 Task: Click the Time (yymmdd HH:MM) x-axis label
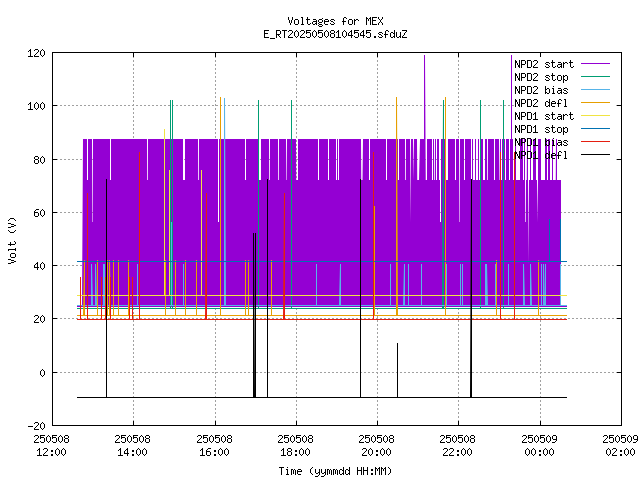pyautogui.click(x=335, y=470)
